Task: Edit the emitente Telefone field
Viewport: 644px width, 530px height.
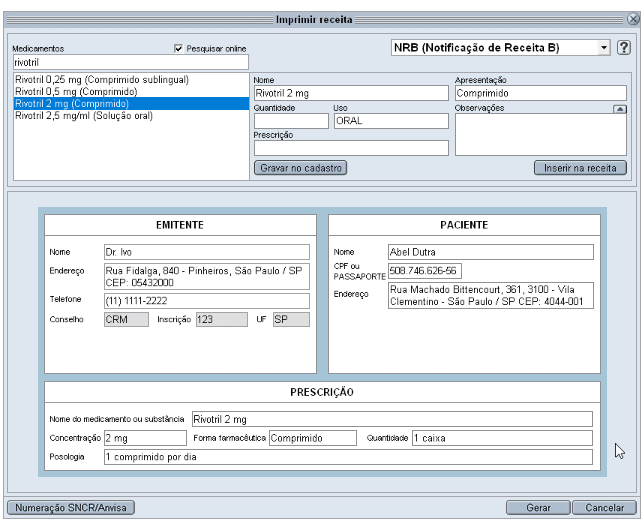Action: 207,301
